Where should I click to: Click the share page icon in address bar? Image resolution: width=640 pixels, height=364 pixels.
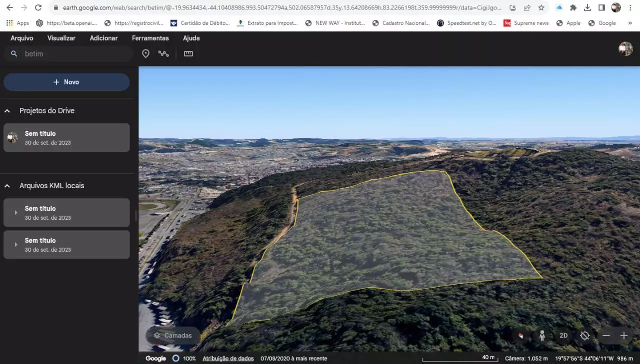pos(527,8)
